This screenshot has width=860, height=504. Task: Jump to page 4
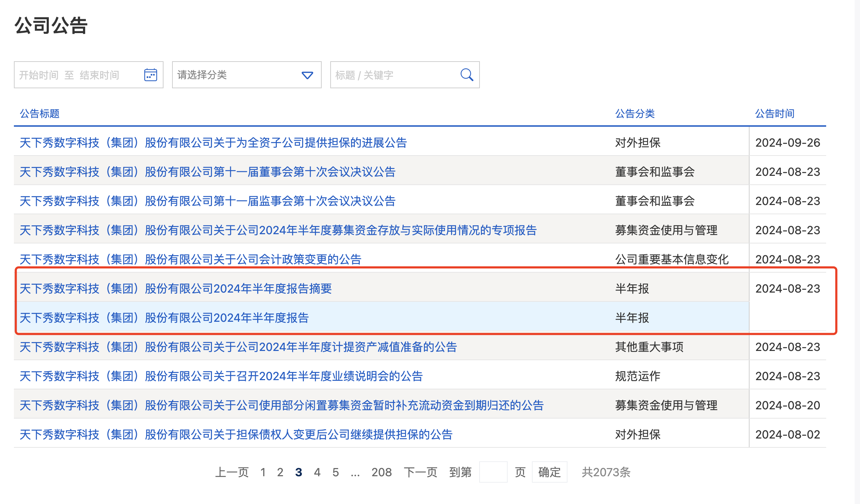click(317, 472)
